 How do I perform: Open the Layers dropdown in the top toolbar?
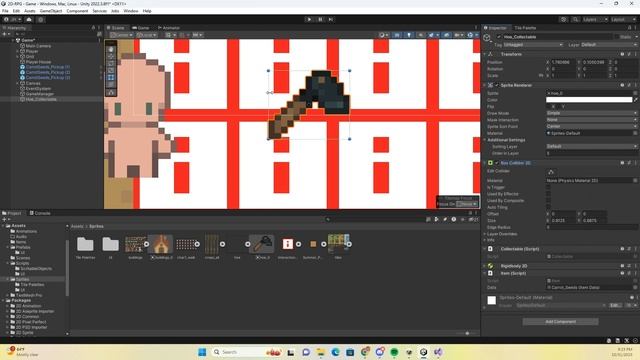click(x=595, y=19)
